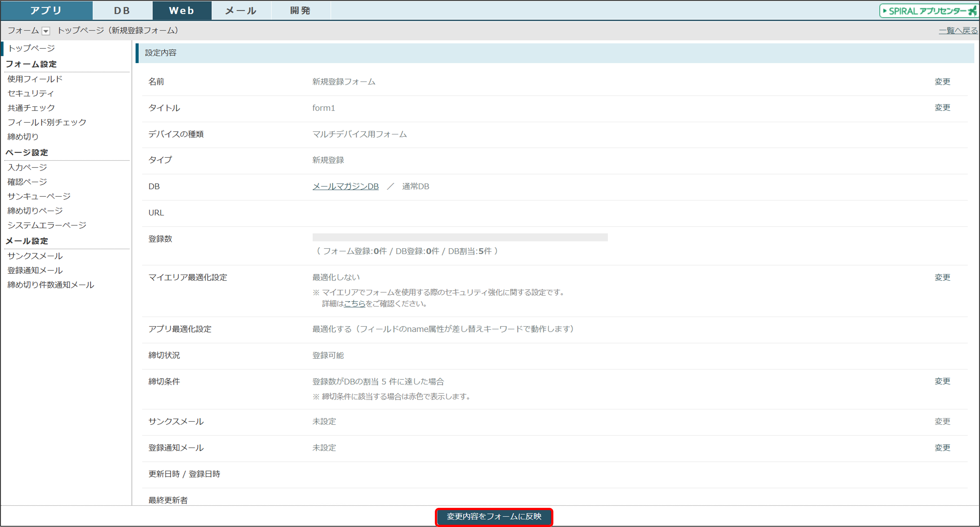The image size is (980, 527).
Task: Change マイエリア最適化設定
Action: pyautogui.click(x=942, y=277)
